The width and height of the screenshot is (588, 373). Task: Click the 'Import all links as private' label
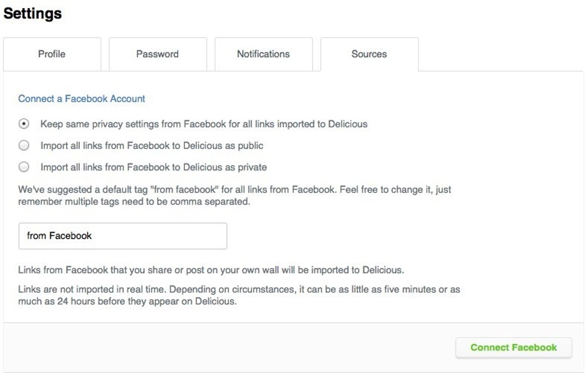click(x=153, y=167)
